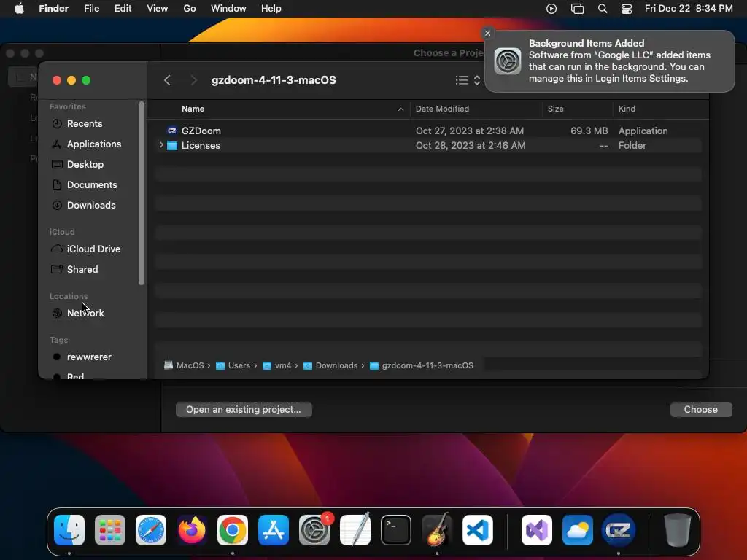Open Terminal from the Dock
747x560 pixels.
pos(396,529)
